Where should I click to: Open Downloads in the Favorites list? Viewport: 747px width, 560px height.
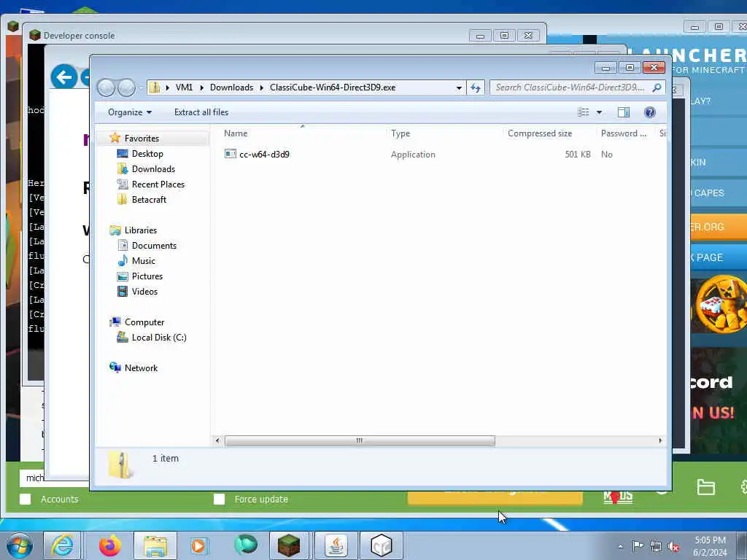click(x=153, y=169)
